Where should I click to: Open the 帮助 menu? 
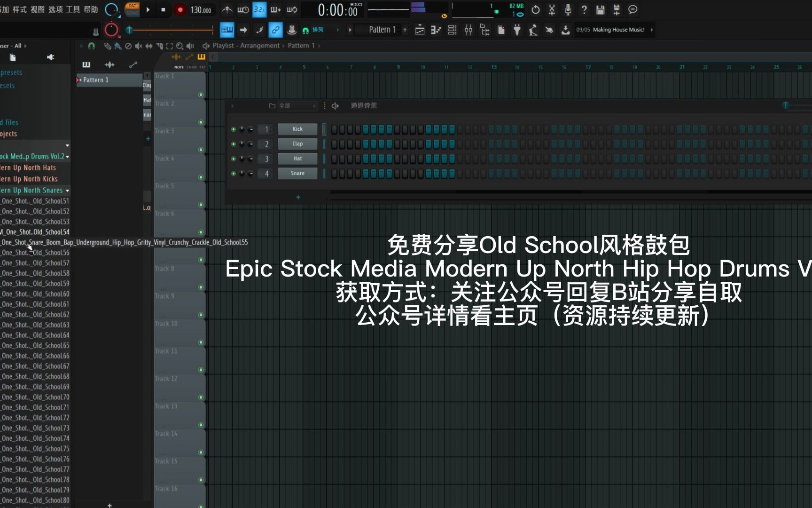(x=91, y=9)
